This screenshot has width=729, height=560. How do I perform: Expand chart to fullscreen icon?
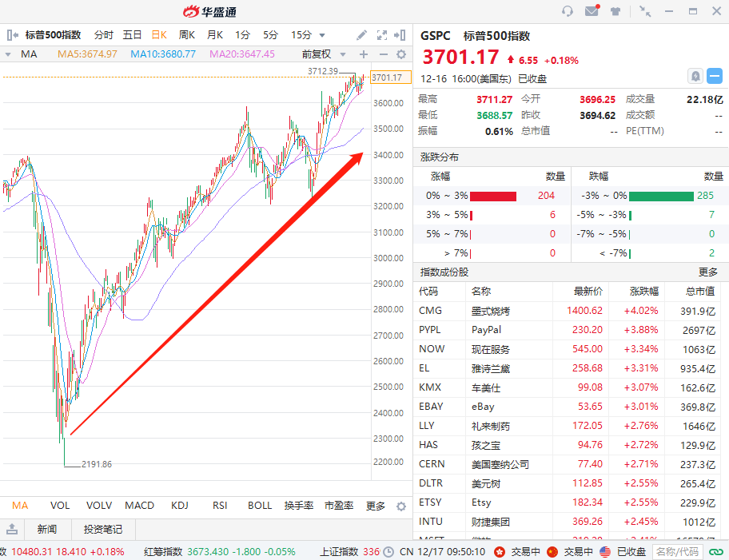(x=382, y=35)
